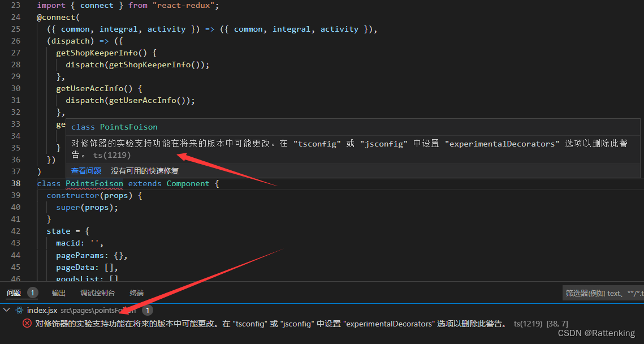This screenshot has width=644, height=344.
Task: Click state = { on line 42
Action: 68,231
